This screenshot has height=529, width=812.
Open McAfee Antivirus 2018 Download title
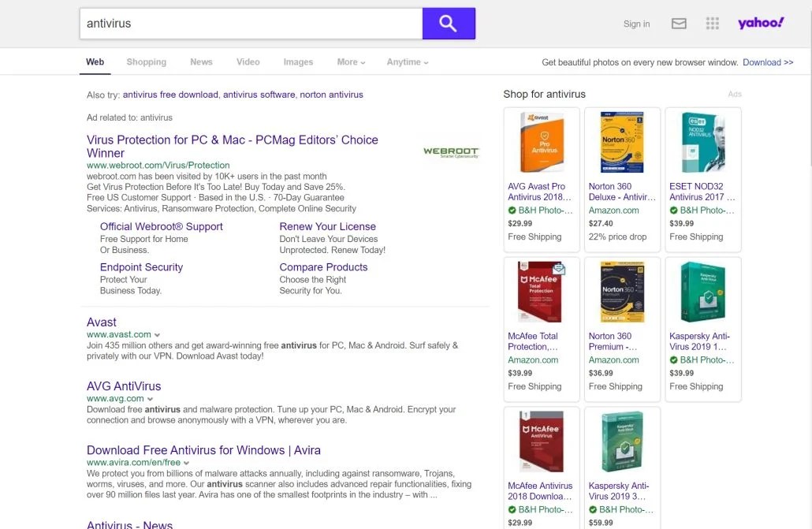tap(539, 491)
